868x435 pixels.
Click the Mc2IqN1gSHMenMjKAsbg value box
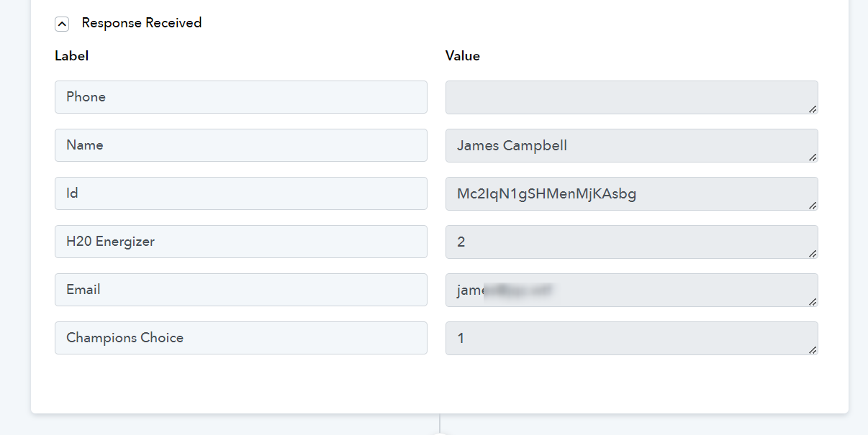pyautogui.click(x=632, y=193)
